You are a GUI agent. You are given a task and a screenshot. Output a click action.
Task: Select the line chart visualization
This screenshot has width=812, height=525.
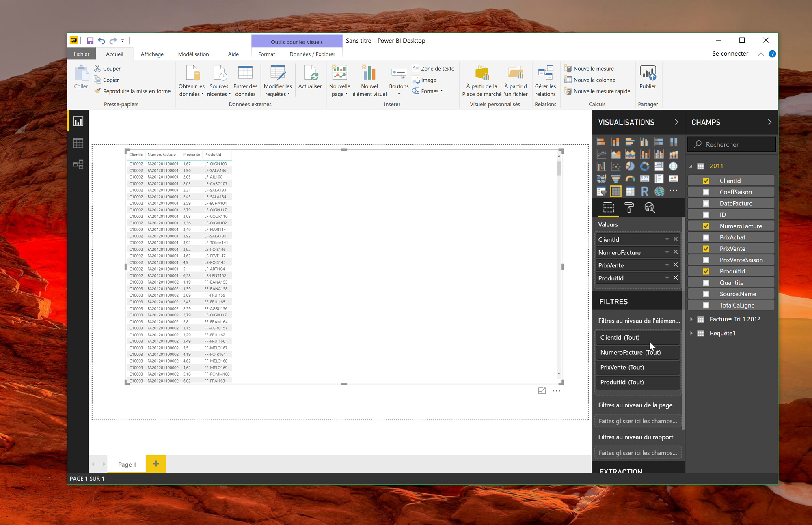pos(601,154)
